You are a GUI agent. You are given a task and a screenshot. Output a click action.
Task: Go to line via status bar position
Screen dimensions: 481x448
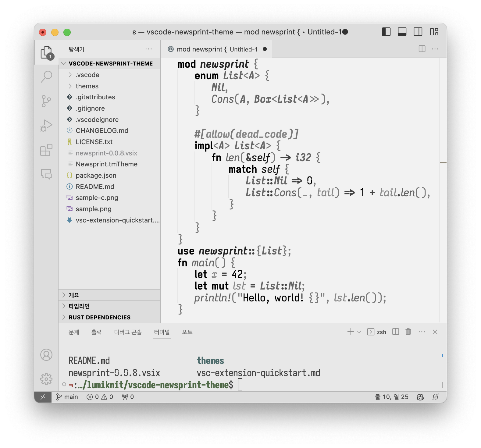click(391, 397)
